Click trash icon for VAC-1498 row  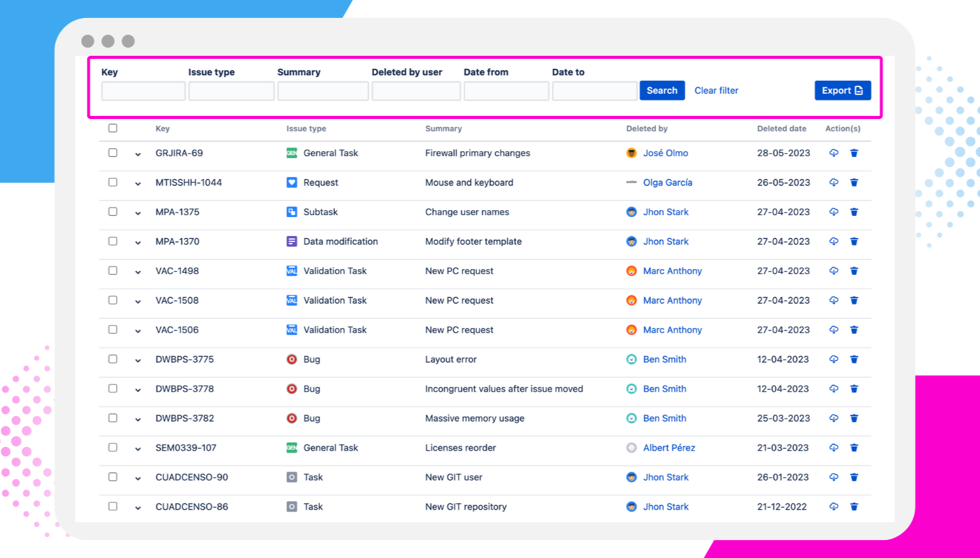[854, 271]
